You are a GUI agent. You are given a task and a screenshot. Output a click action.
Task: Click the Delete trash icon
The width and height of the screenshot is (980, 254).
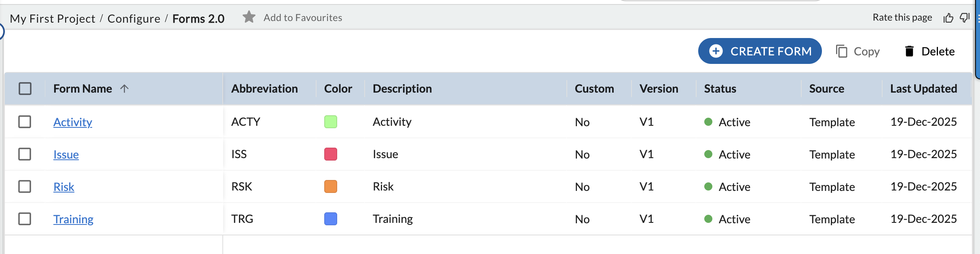tap(909, 51)
